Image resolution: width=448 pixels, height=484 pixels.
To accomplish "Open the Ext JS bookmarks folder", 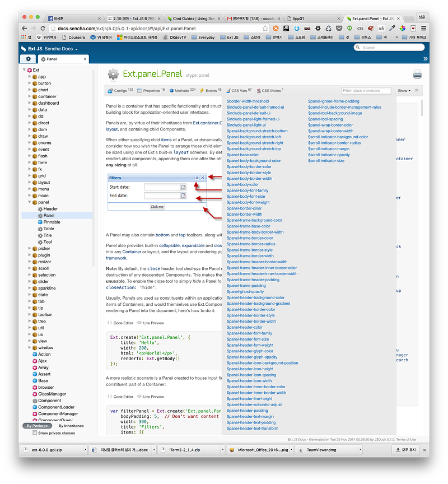I will [229, 38].
